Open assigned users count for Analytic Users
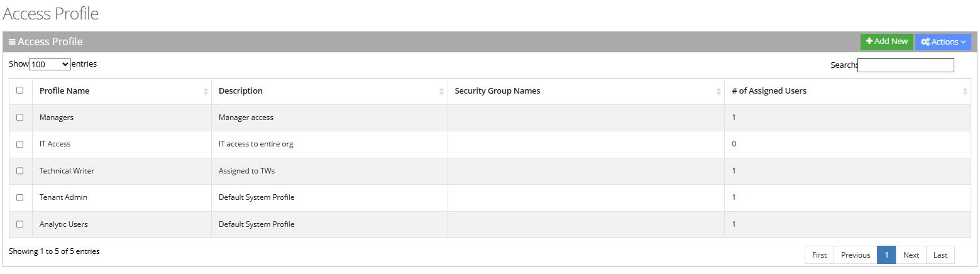Screen dimensions: 980x274 point(734,224)
